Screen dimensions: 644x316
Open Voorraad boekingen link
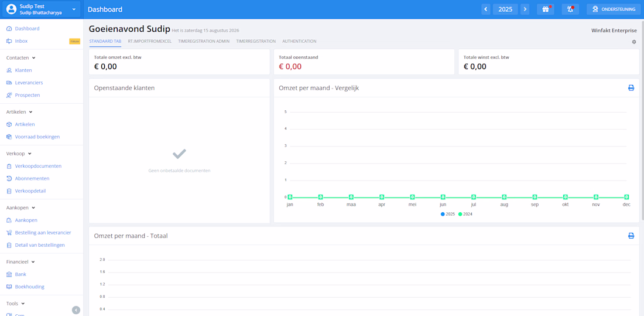click(x=37, y=136)
